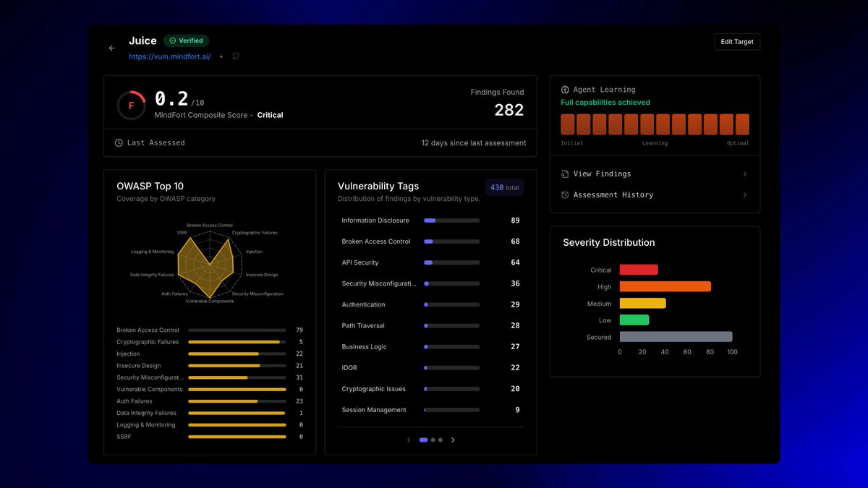This screenshot has height=488, width=868.
Task: Click the 12 days since last assessment text
Action: 474,143
